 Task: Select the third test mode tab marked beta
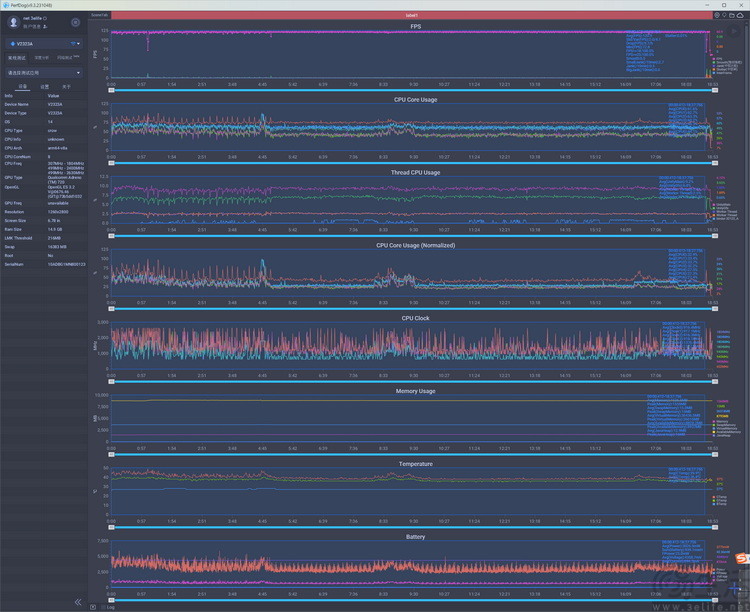point(68,57)
